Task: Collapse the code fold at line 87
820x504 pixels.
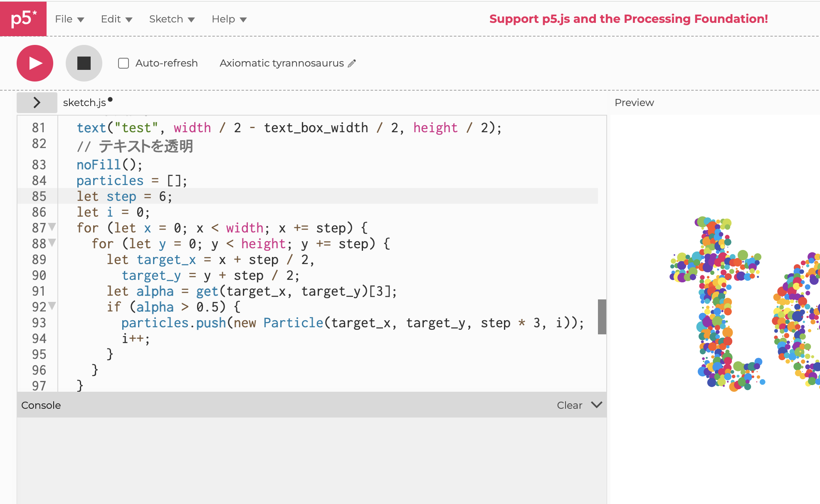Action: pyautogui.click(x=52, y=227)
